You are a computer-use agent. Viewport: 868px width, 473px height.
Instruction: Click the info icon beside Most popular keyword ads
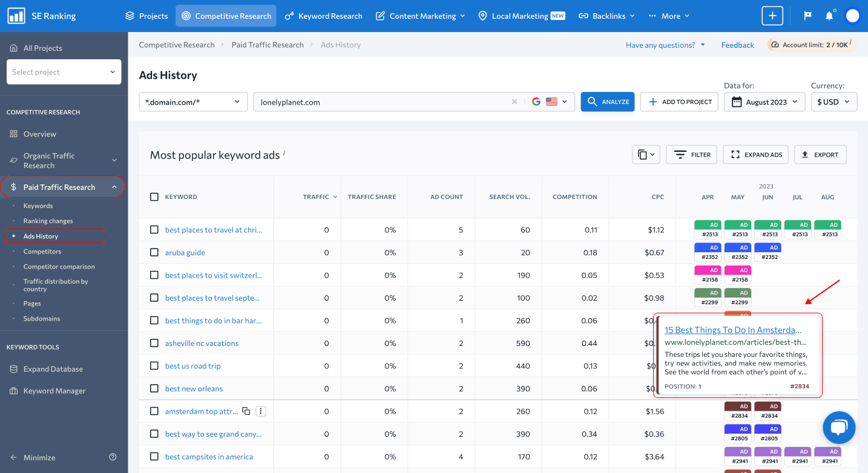coord(284,153)
